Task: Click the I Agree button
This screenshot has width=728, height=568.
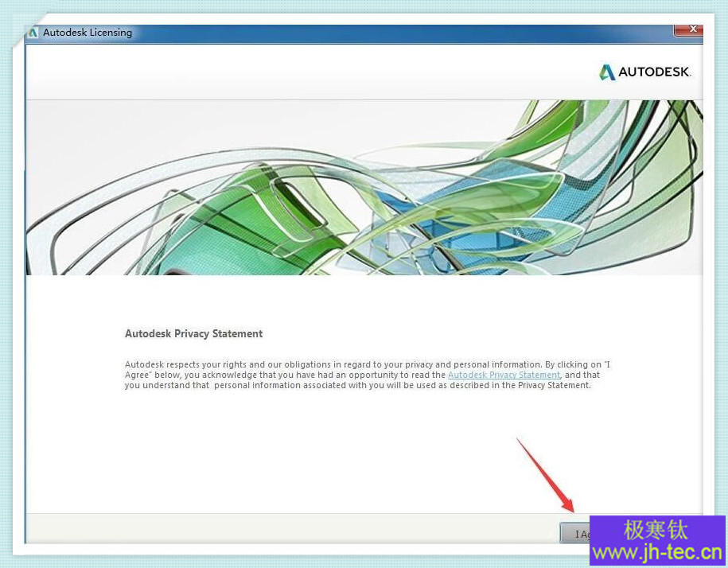Action: (x=575, y=534)
